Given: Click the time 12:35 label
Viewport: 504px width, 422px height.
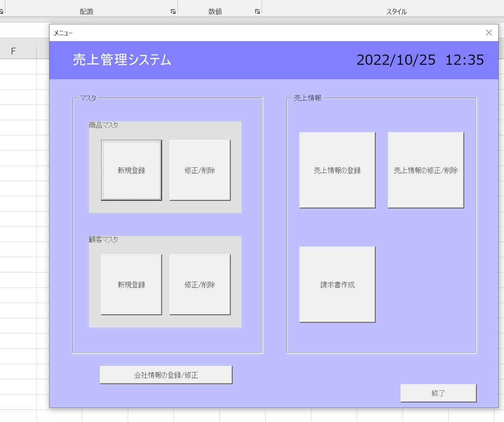Looking at the screenshot, I should (464, 60).
